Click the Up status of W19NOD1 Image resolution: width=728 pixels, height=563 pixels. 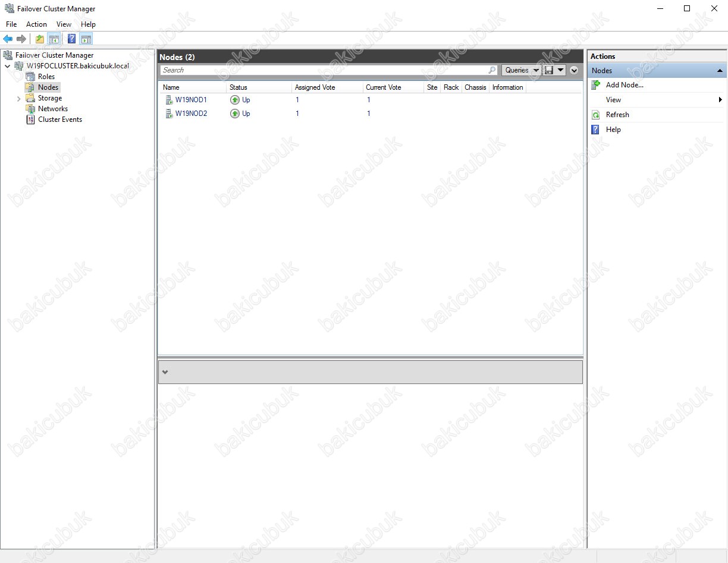click(x=240, y=100)
